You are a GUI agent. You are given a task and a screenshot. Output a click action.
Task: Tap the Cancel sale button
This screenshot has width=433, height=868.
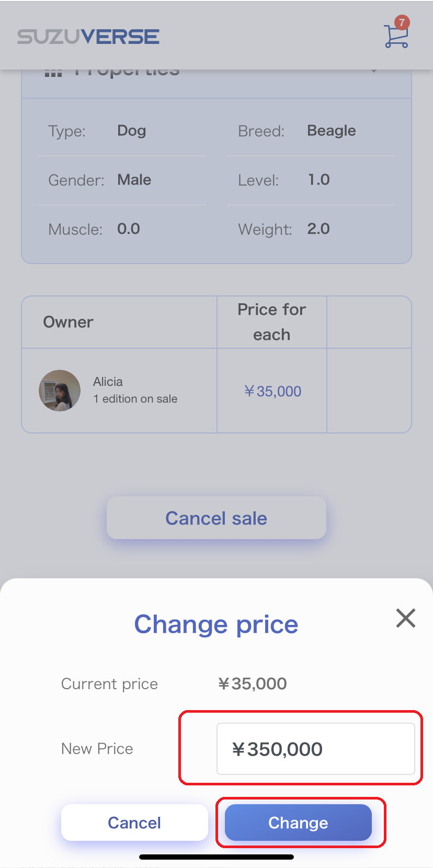point(216,518)
